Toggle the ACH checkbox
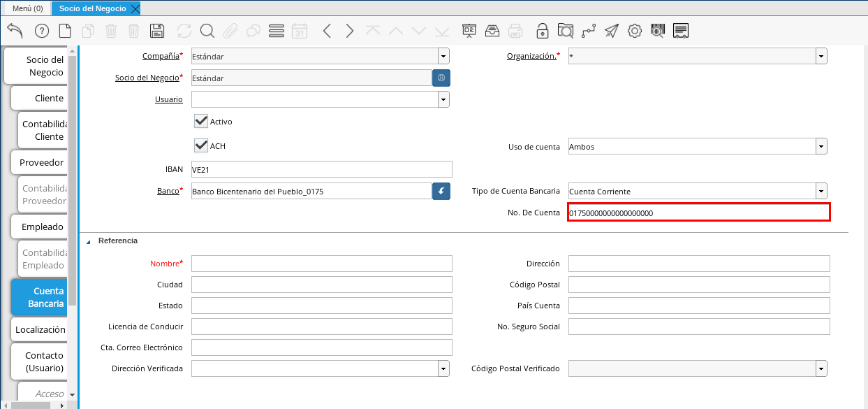 201,145
